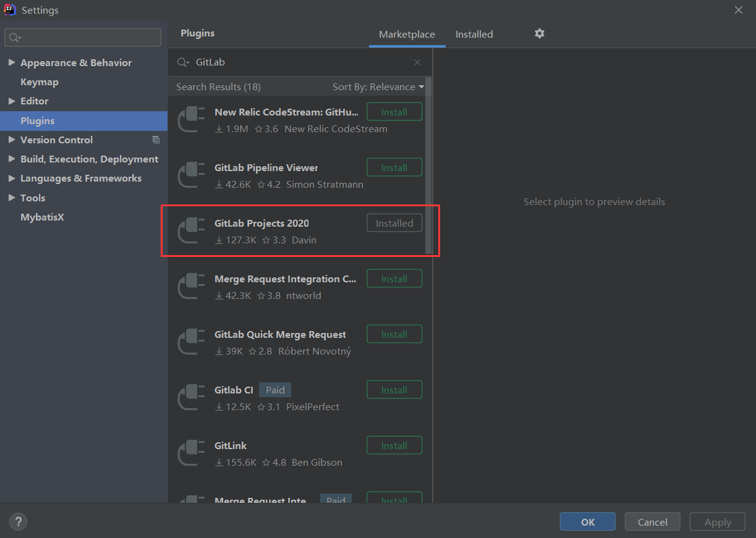Open the help question mark
Viewport: 756px width, 538px height.
click(x=18, y=522)
